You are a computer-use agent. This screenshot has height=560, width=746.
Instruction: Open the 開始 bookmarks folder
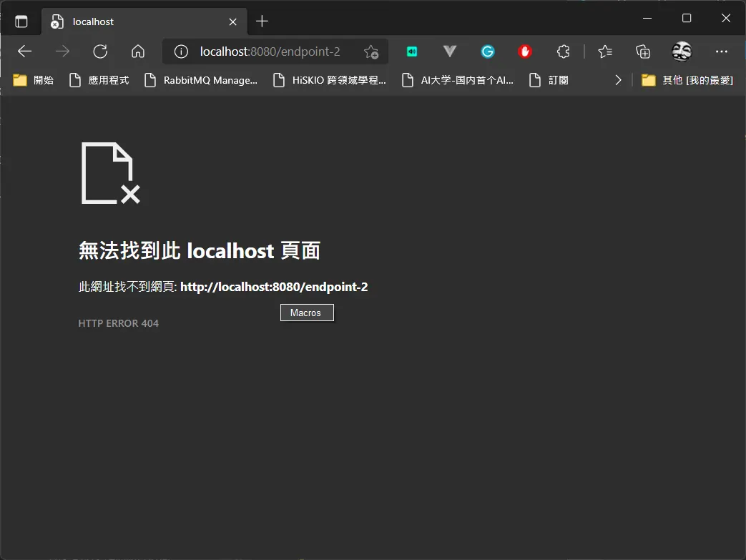point(34,80)
